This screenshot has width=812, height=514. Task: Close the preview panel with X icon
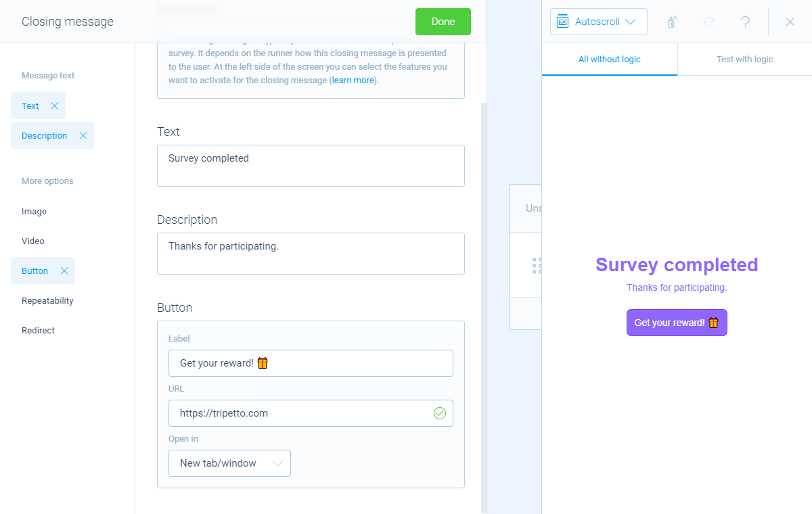point(790,22)
